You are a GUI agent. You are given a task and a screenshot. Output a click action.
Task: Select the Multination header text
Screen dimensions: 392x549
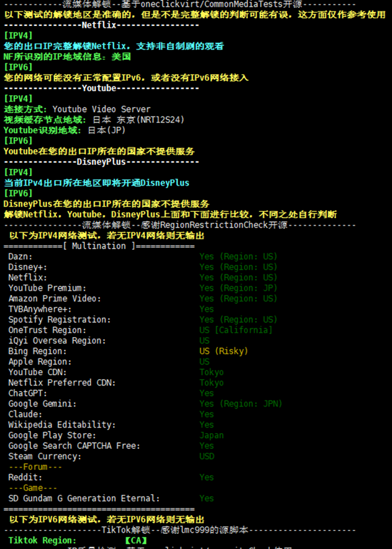point(99,246)
